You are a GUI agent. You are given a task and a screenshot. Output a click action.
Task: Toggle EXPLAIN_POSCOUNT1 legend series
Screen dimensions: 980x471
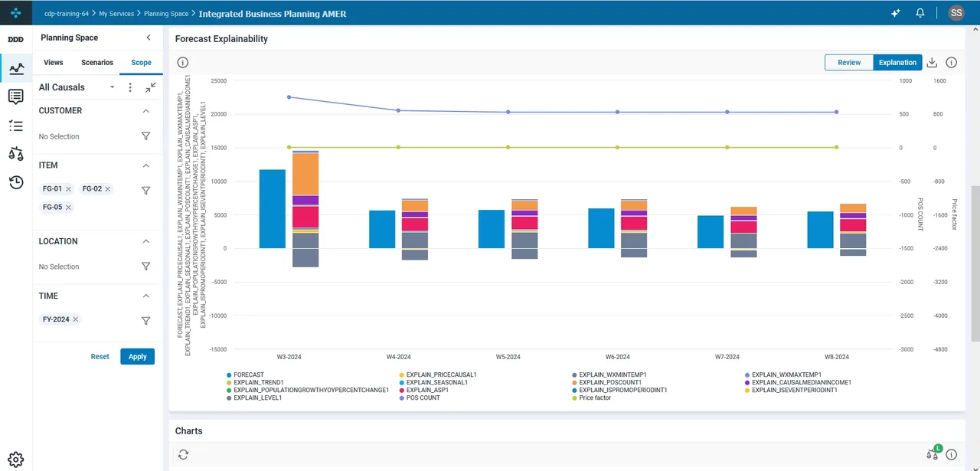click(x=606, y=383)
